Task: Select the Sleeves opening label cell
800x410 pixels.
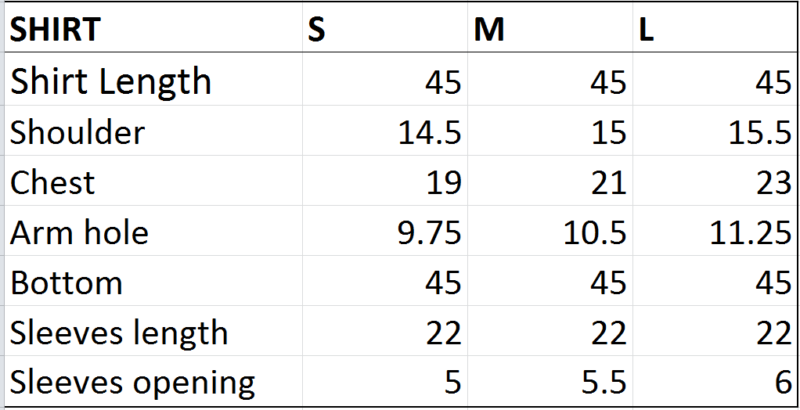Action: pyautogui.click(x=154, y=381)
